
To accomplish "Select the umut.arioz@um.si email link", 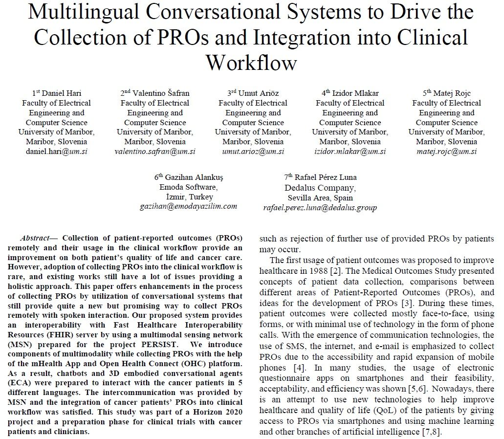I will 253,152.
